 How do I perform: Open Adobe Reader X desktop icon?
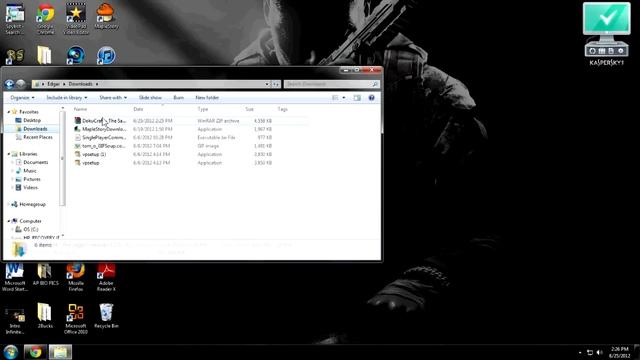click(106, 278)
